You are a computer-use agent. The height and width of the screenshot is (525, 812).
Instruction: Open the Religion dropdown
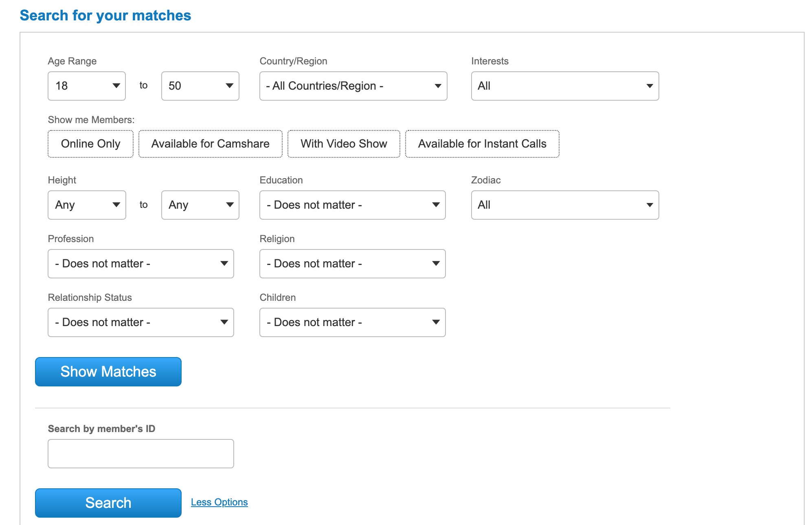[352, 264]
